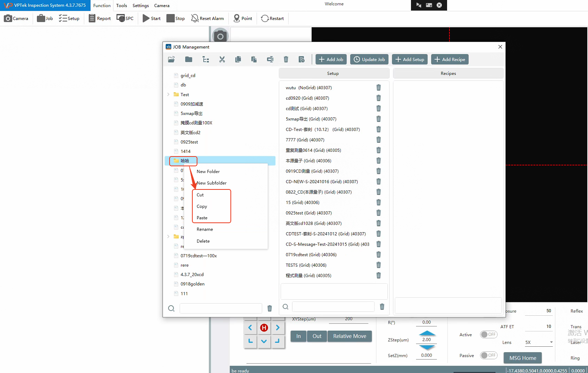Click the cut scissors icon in JOB Management toolbar
Image resolution: width=588 pixels, height=373 pixels.
click(x=222, y=59)
